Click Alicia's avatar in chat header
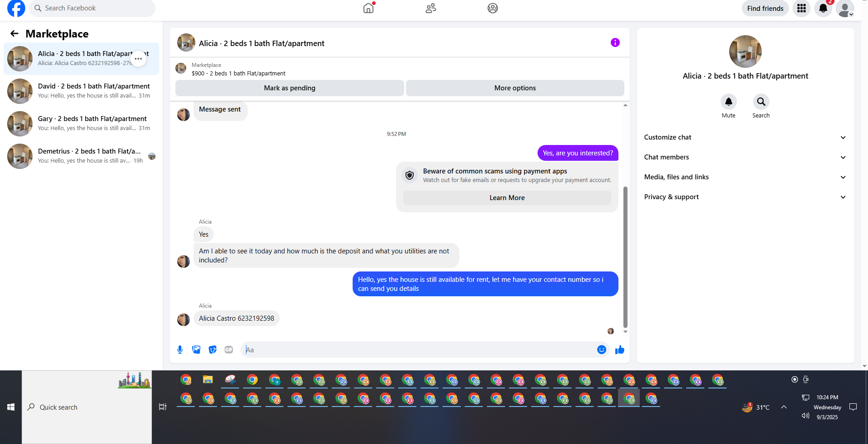The height and width of the screenshot is (444, 868). point(186,42)
